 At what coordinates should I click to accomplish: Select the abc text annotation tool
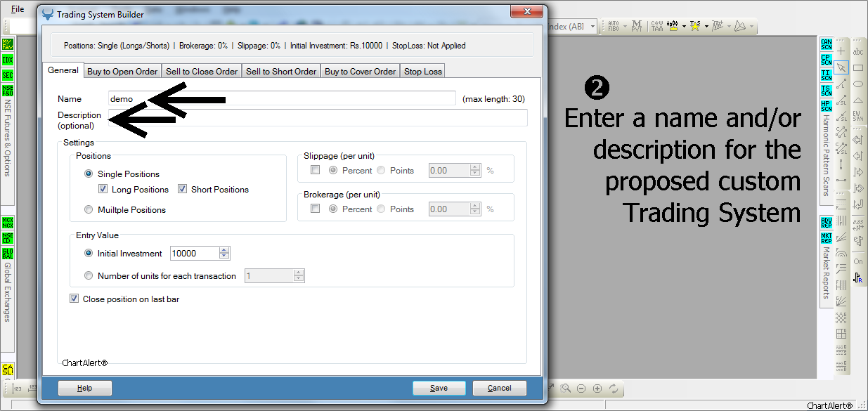[x=858, y=51]
